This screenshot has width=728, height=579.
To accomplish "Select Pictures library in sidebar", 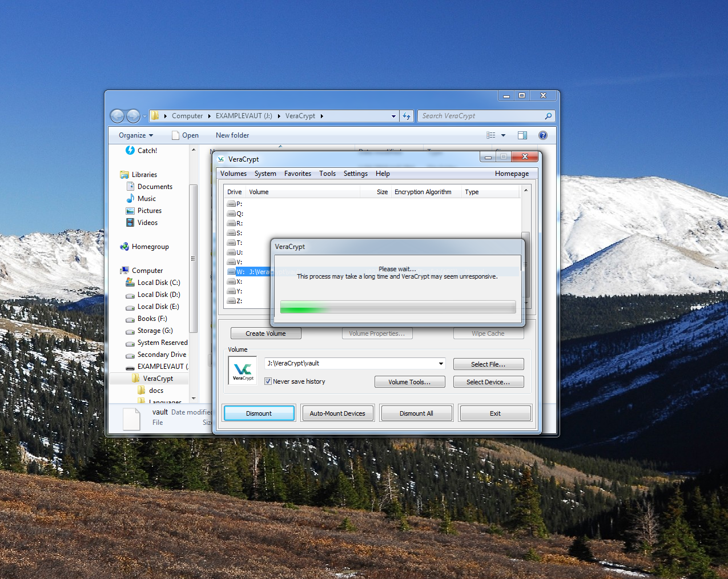I will (x=143, y=211).
